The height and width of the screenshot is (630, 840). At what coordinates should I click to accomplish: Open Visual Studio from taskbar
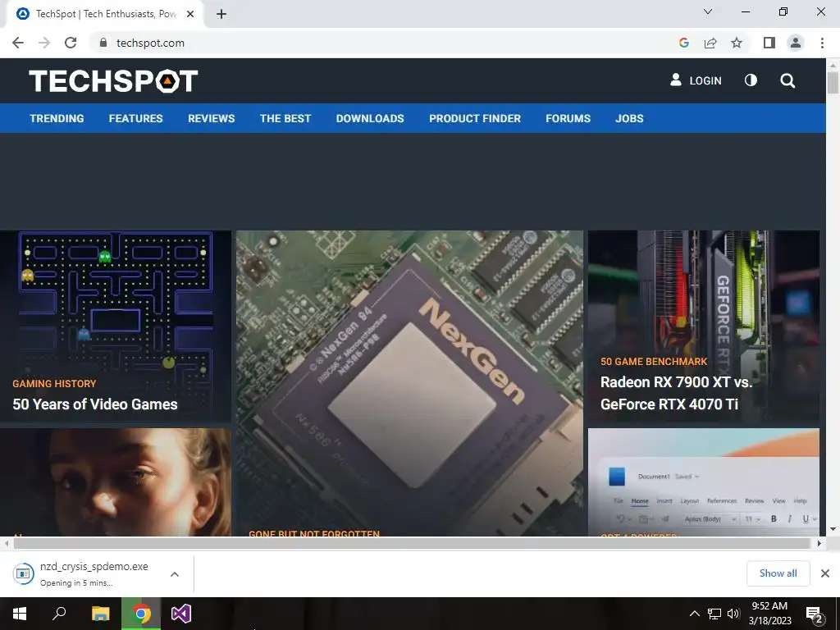coord(181,614)
